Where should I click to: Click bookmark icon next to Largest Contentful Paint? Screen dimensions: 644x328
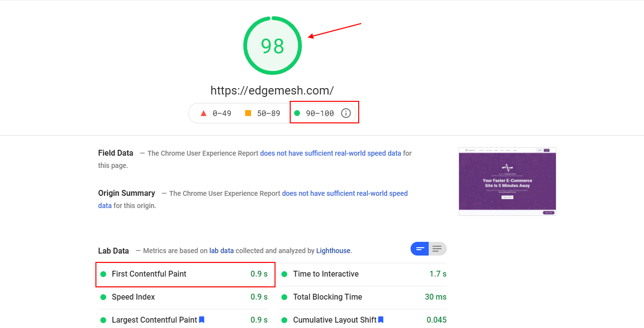pos(202,320)
